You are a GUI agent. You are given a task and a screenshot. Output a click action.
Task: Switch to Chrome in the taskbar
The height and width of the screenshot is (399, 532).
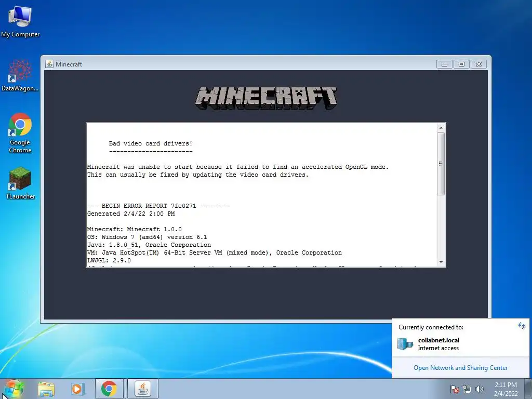(x=109, y=389)
